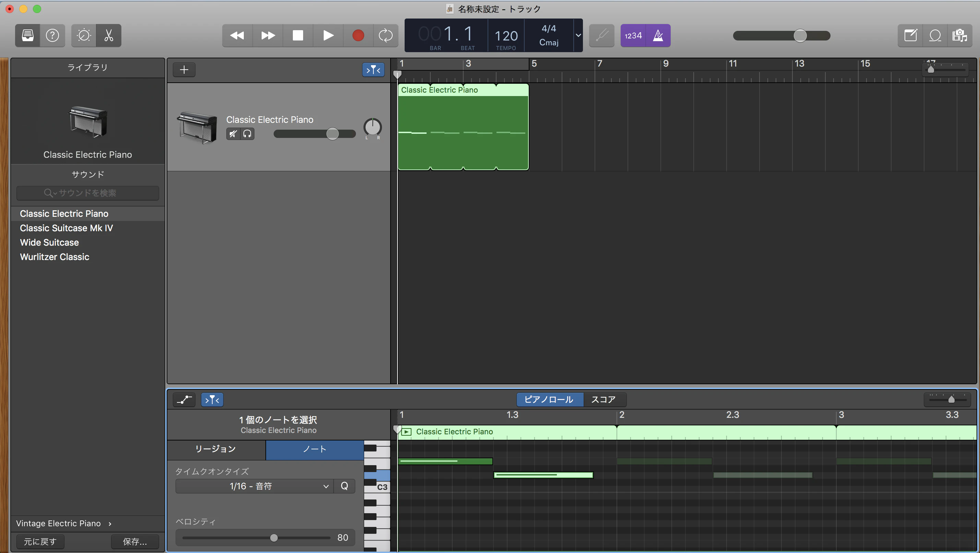Open Smart Controls dial button
The image size is (980, 553).
point(84,35)
